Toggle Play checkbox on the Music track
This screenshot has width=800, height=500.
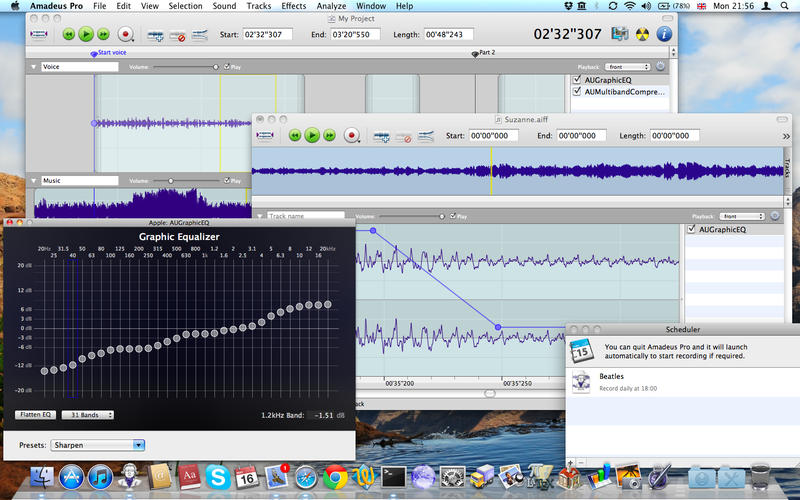[227, 181]
